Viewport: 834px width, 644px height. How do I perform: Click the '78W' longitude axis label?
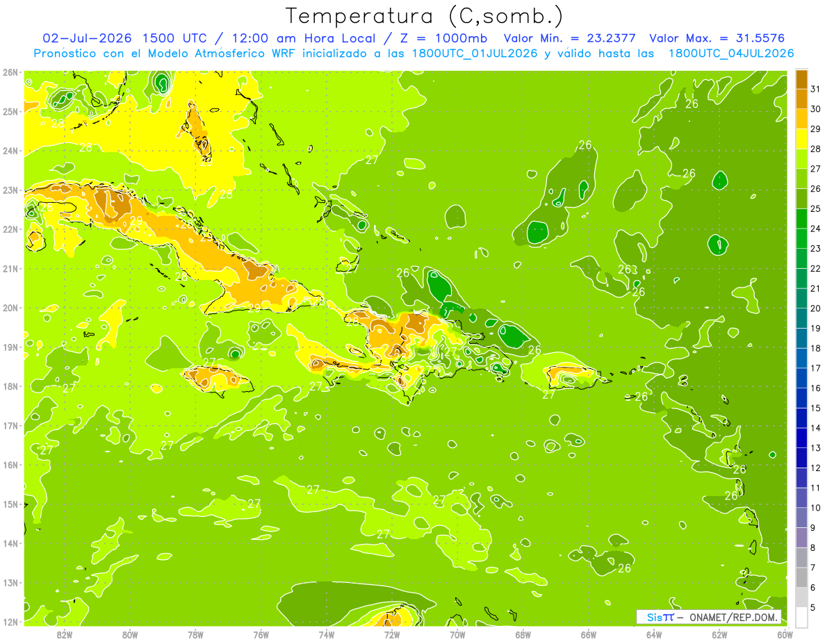(x=195, y=634)
